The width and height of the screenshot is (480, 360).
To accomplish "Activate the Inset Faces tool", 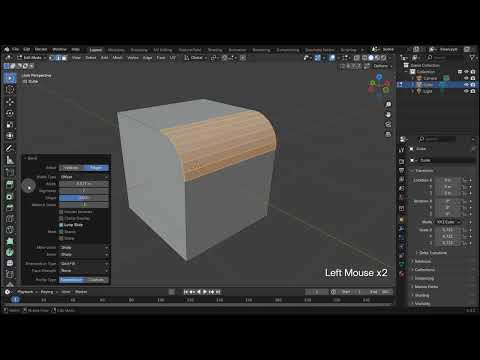I will tap(10, 196).
